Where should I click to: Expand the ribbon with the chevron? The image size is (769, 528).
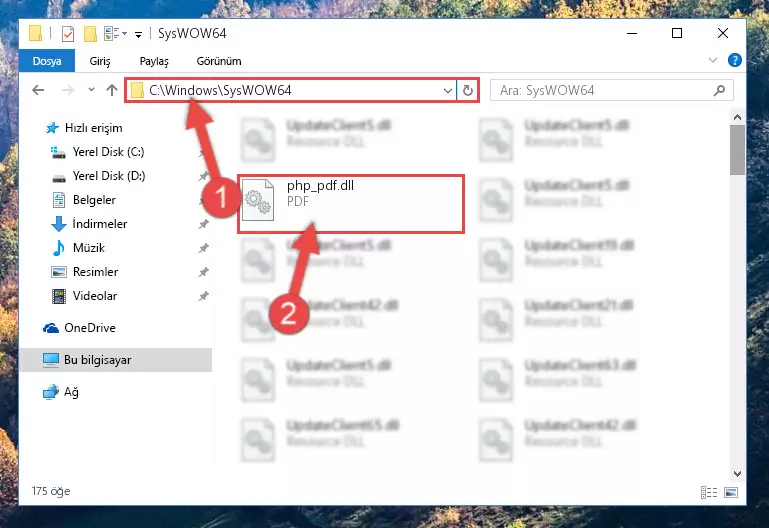coord(713,60)
